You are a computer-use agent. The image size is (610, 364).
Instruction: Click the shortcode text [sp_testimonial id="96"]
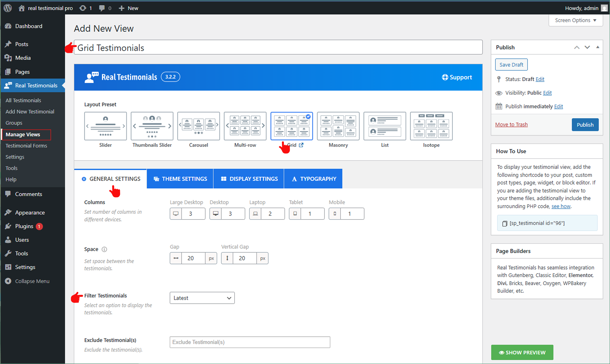tap(537, 223)
